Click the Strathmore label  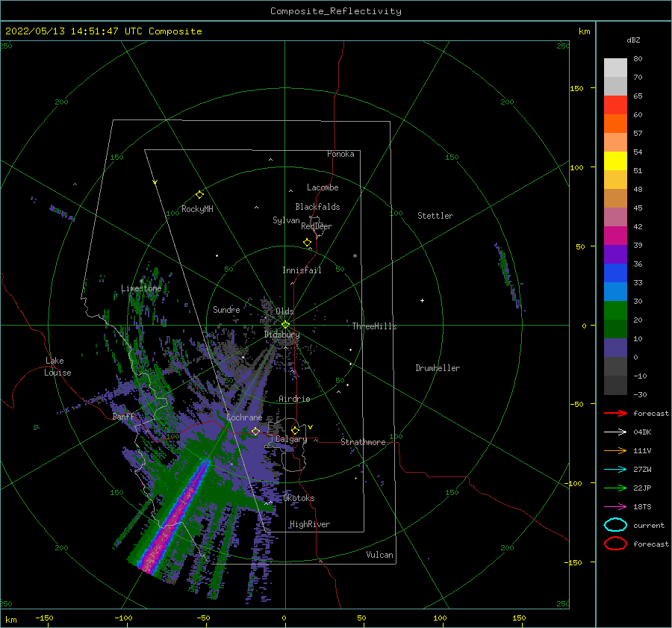coord(363,442)
